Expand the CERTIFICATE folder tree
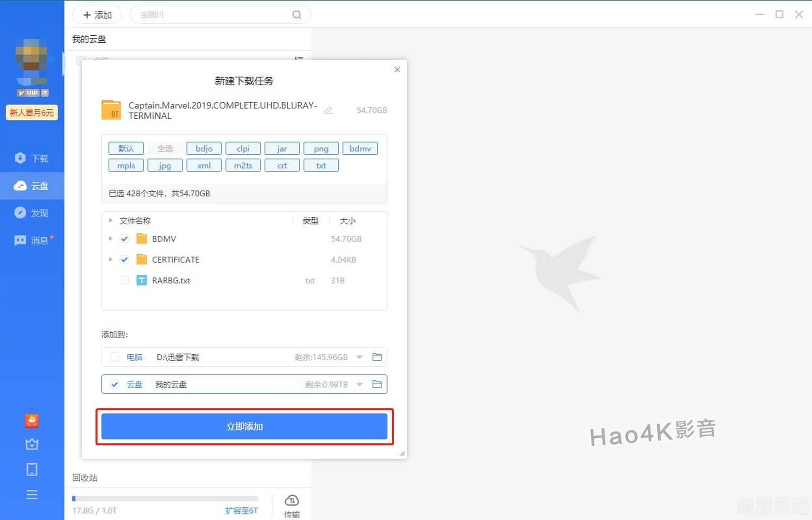This screenshot has height=520, width=812. point(110,259)
